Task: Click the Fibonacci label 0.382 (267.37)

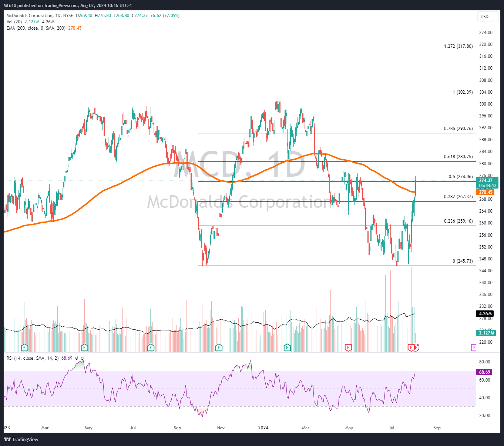Action: 458,197
